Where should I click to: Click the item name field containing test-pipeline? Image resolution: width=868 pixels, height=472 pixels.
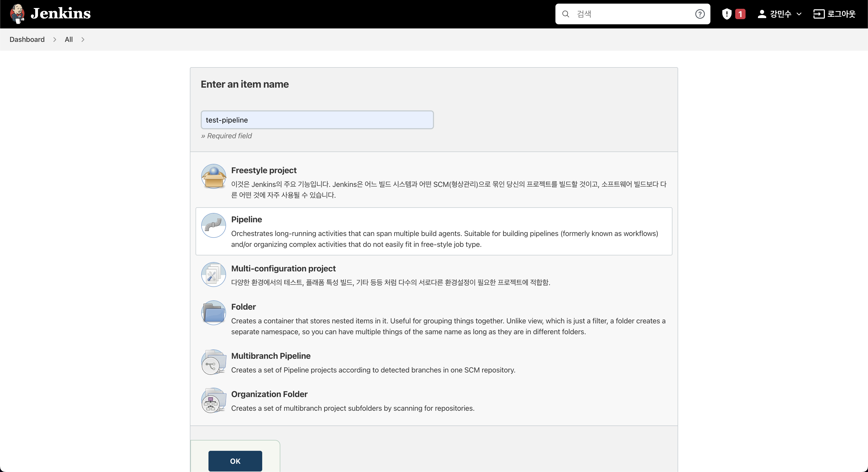(317, 120)
